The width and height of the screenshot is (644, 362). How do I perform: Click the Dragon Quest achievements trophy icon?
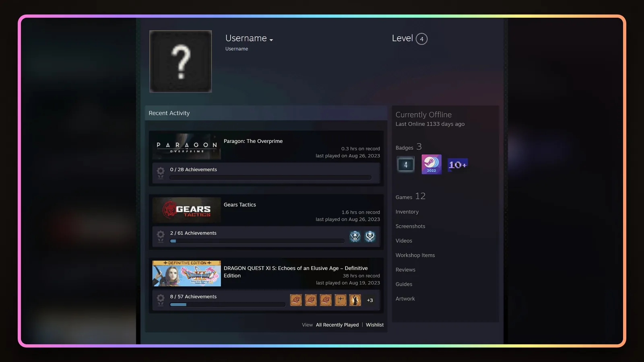tap(161, 300)
